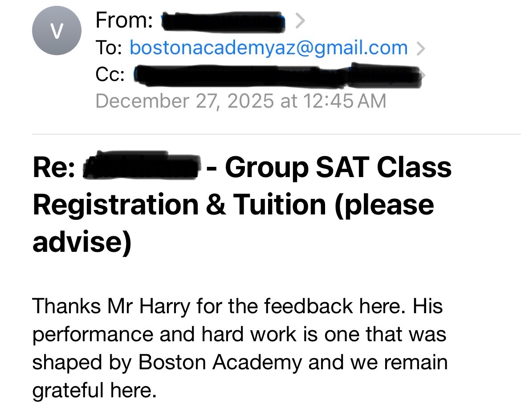Click "grateful here." at the message end
This screenshot has width=521, height=420.
pos(94,390)
